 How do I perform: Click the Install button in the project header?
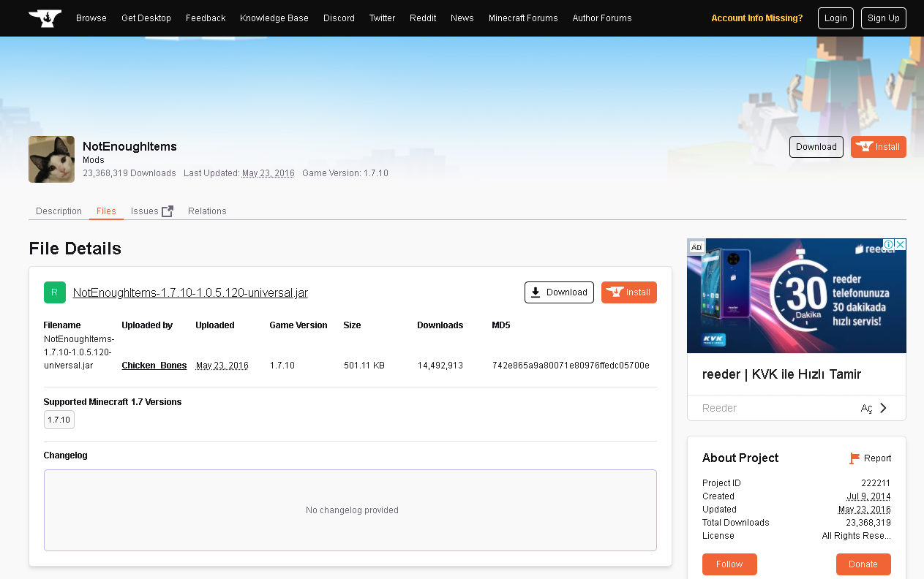pyautogui.click(x=879, y=147)
